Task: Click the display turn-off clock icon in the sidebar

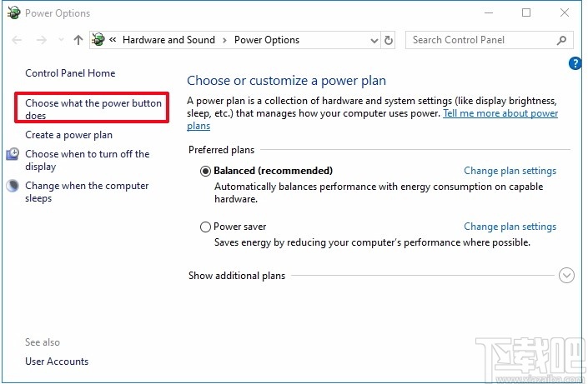Action: 13,154
